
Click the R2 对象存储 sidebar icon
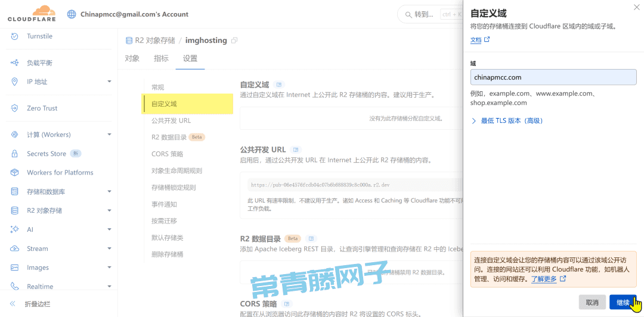click(15, 211)
